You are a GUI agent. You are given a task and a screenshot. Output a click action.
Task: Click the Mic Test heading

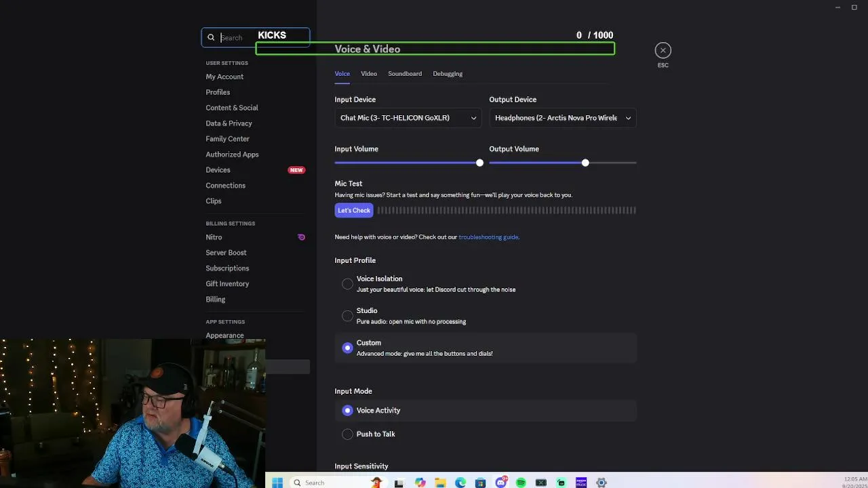click(x=349, y=184)
